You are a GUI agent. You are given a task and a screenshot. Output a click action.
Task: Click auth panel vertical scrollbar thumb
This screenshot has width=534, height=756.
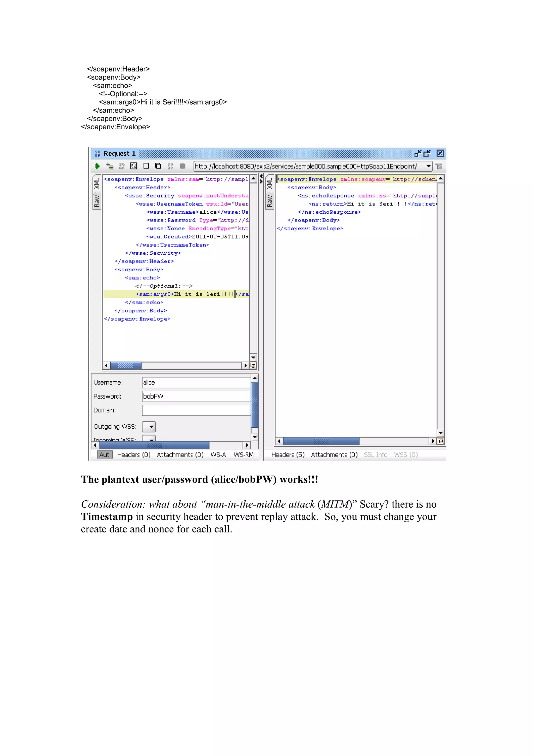click(255, 405)
